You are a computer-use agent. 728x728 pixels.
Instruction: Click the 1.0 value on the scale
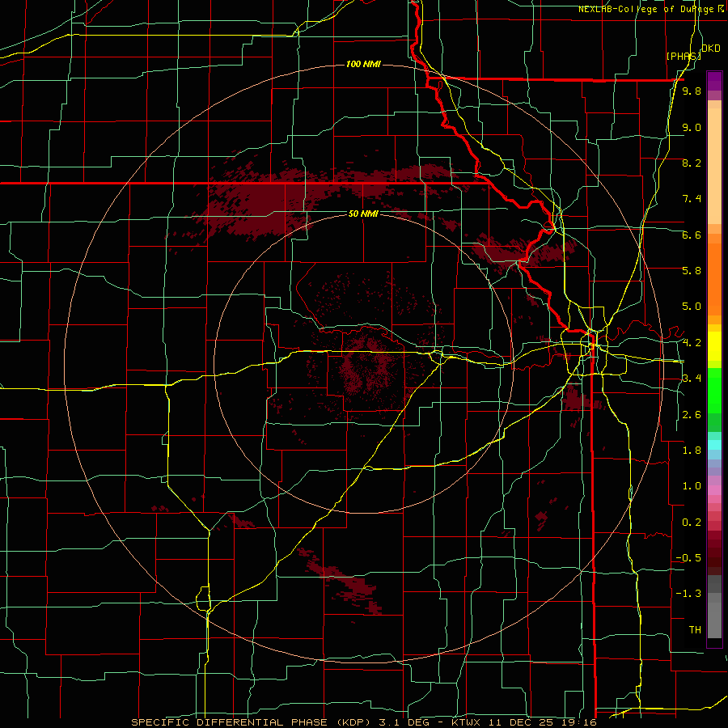point(692,486)
